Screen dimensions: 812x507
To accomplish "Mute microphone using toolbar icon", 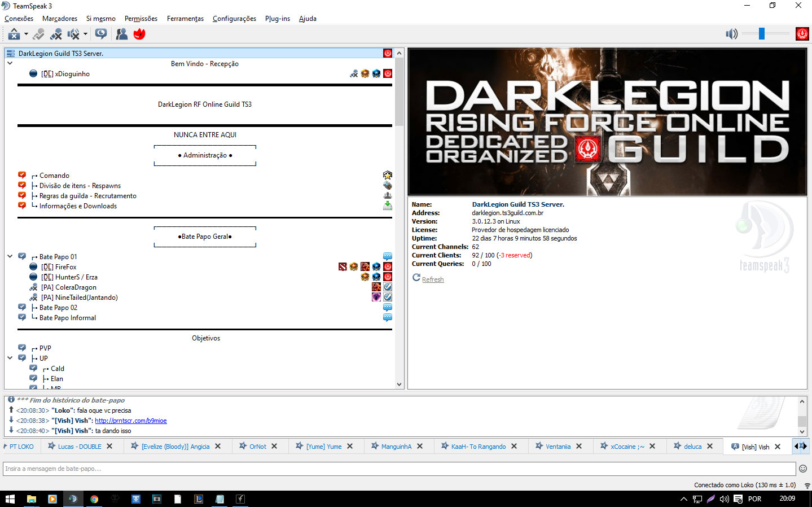I will tap(56, 34).
